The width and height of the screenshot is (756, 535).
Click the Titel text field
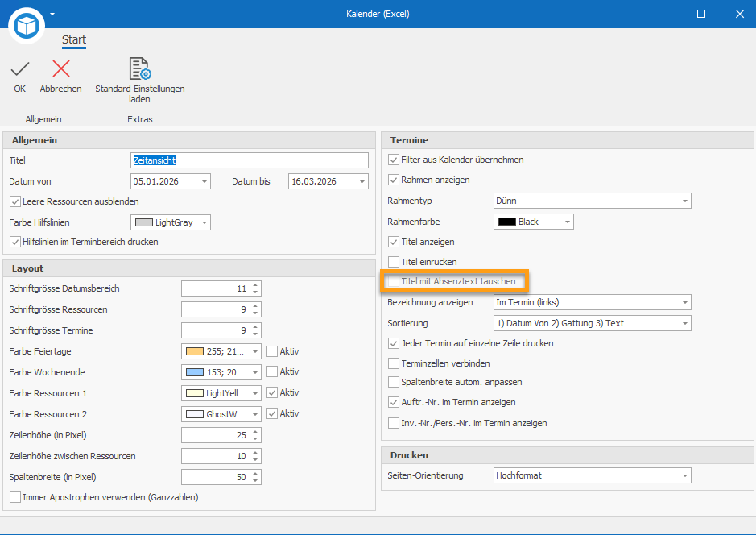pos(249,160)
